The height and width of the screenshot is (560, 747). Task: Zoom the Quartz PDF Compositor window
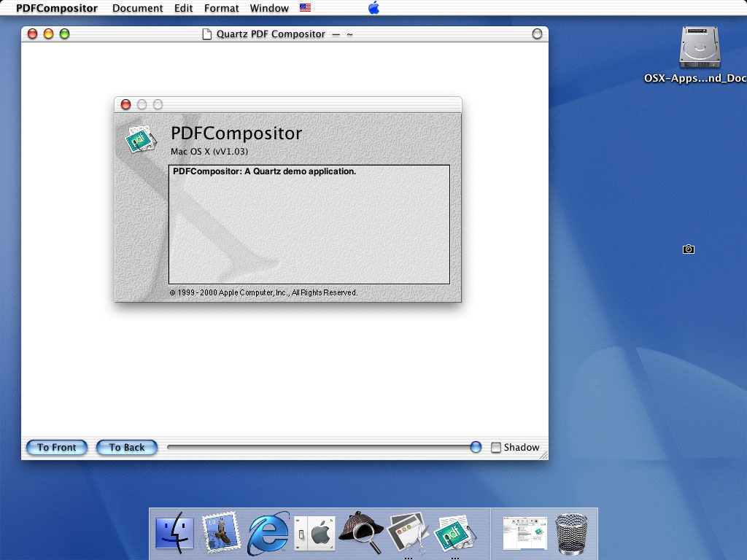point(65,34)
